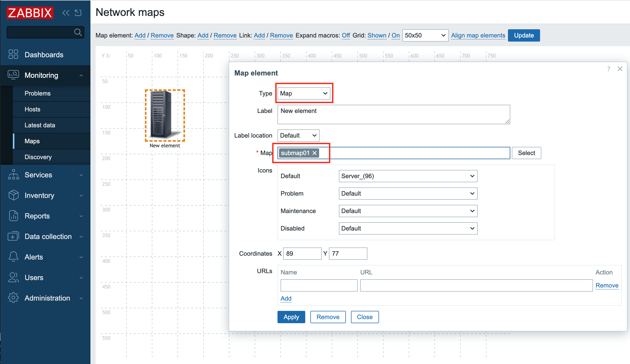
Task: Open the Dashboards menu item
Action: (x=45, y=55)
